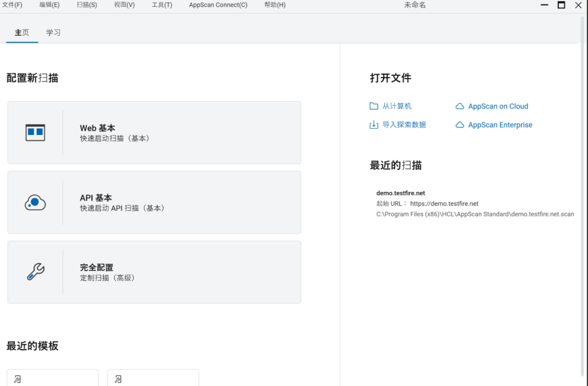
Task: Open the AppScan Connect(C) menu
Action: click(x=218, y=5)
